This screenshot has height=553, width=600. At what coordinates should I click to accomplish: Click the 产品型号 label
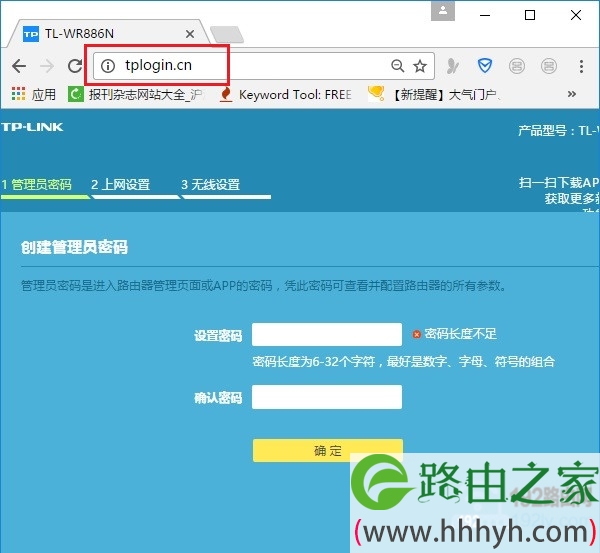point(543,131)
